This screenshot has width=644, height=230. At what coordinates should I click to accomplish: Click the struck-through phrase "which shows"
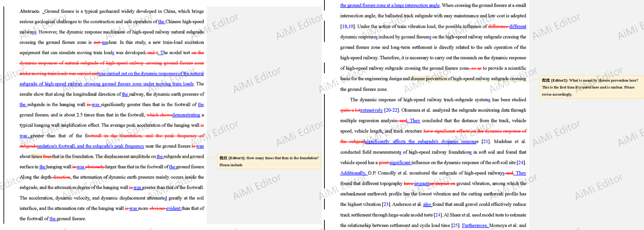pyautogui.click(x=159, y=115)
